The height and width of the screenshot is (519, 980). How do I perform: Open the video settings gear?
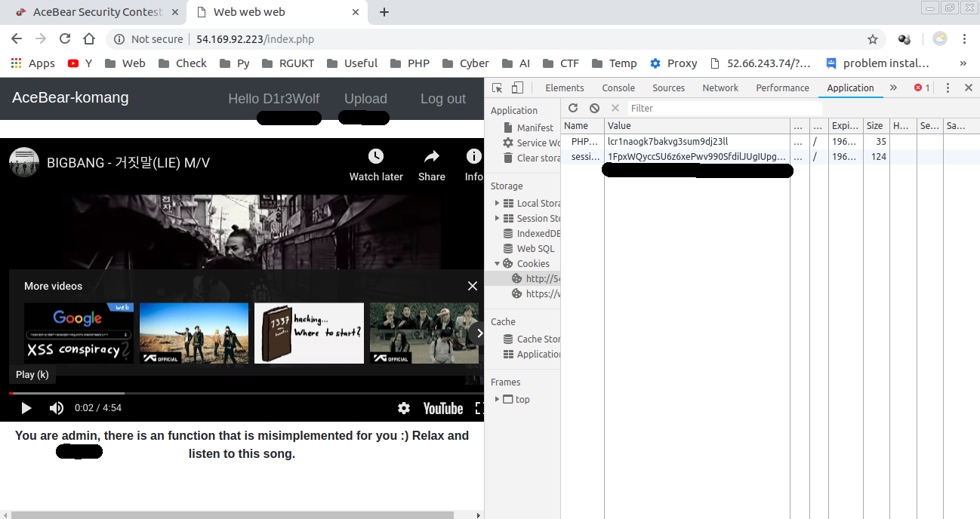pos(404,408)
